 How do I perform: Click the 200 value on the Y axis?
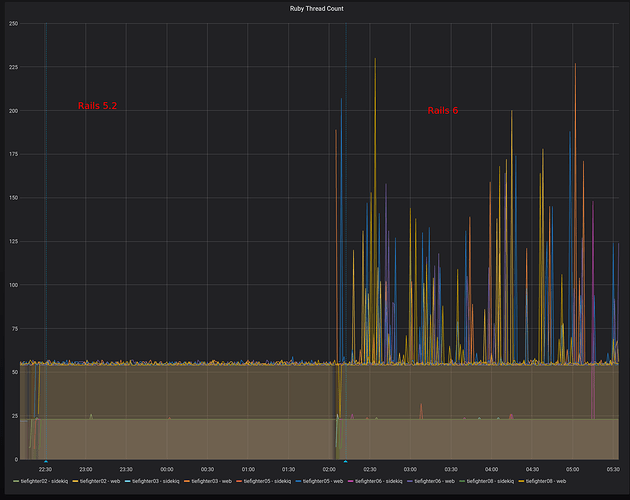[x=13, y=111]
